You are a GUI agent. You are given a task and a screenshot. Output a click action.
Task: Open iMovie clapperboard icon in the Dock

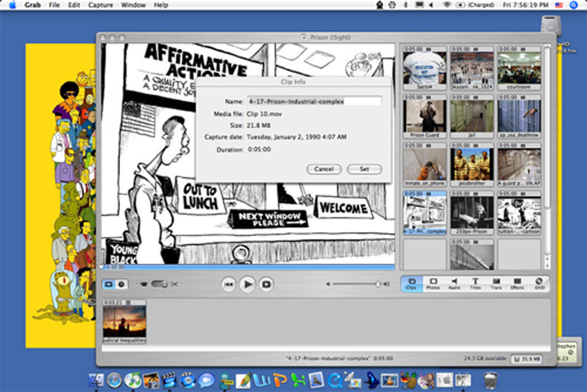click(169, 380)
